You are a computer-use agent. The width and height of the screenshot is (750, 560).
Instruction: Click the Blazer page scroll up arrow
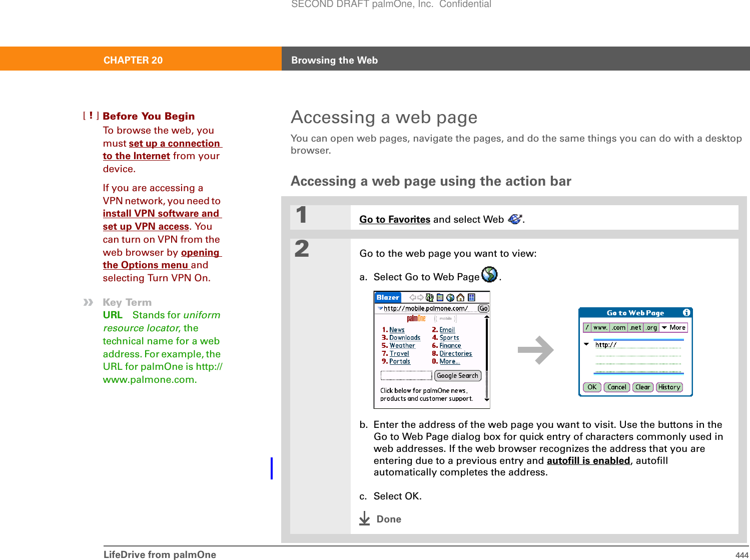coord(487,317)
